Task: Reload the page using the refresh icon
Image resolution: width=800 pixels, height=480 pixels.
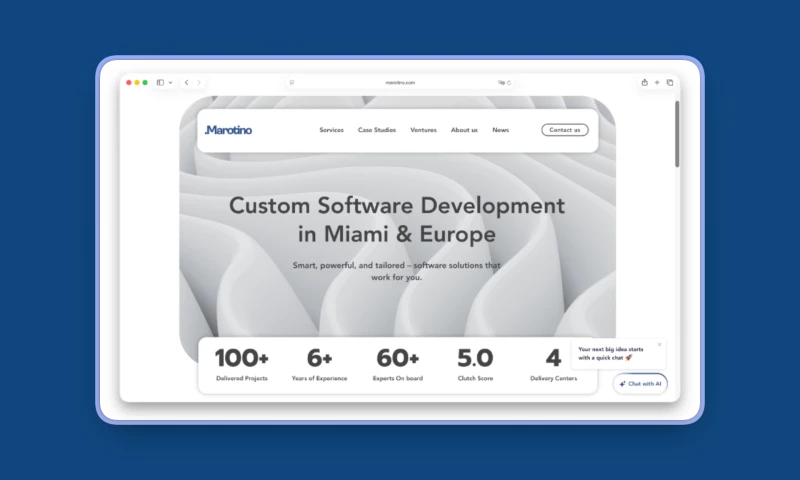Action: coord(509,83)
